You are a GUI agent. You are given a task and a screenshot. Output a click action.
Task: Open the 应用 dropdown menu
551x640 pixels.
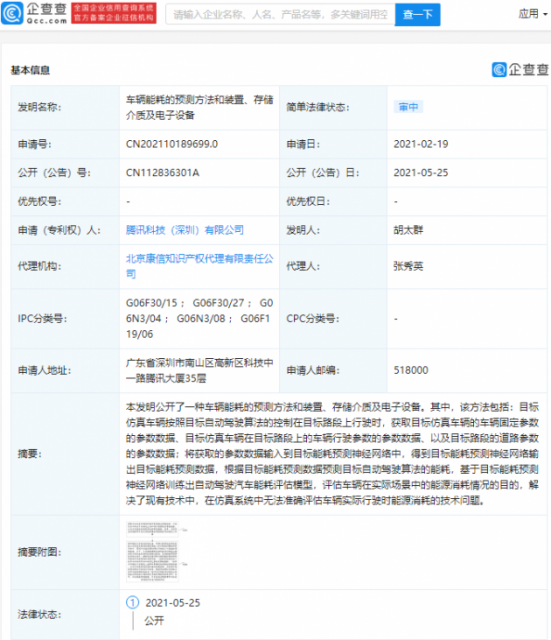532,14
